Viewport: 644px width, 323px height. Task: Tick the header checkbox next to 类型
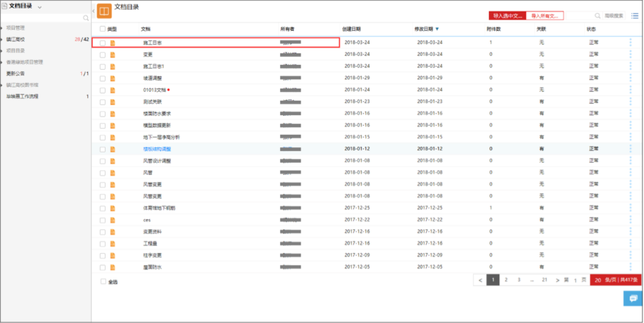(x=102, y=29)
